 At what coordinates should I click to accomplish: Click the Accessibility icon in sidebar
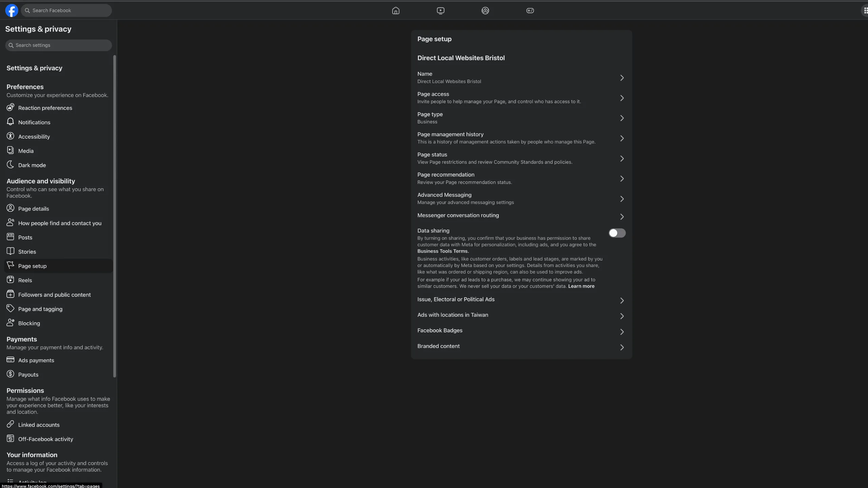pos(11,136)
